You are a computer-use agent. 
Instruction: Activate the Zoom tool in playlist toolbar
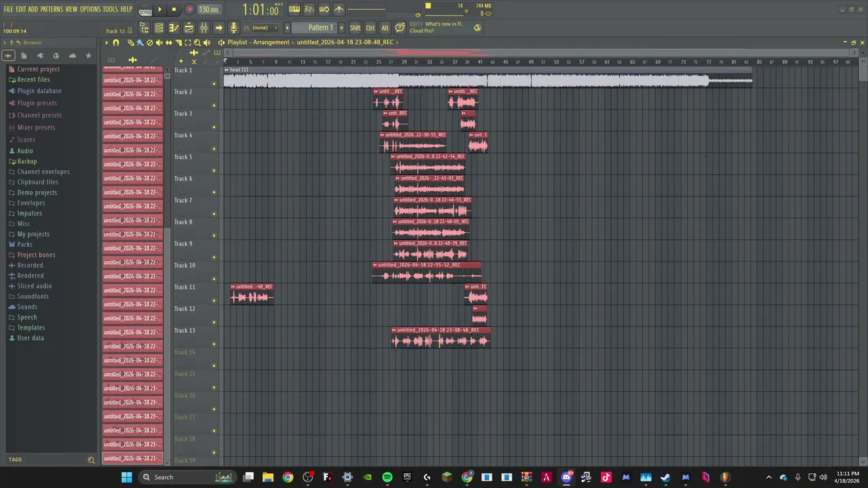[197, 43]
